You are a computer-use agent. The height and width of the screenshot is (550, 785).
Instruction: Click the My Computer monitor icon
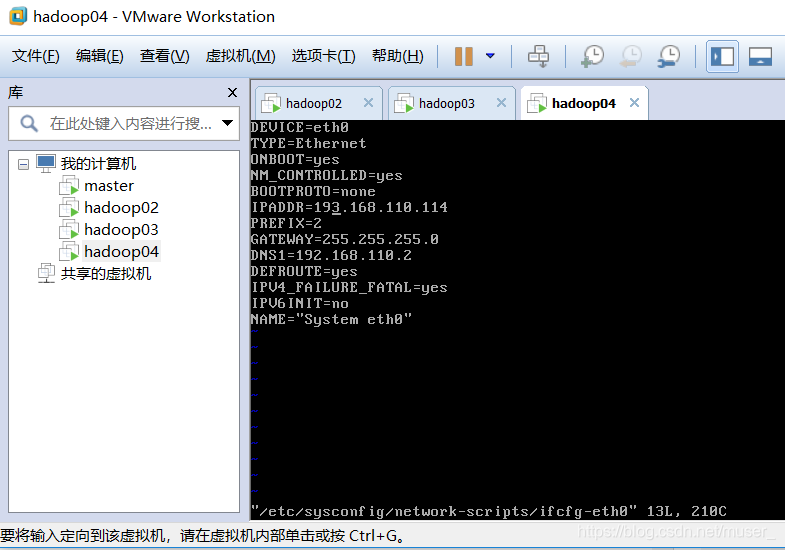46,164
